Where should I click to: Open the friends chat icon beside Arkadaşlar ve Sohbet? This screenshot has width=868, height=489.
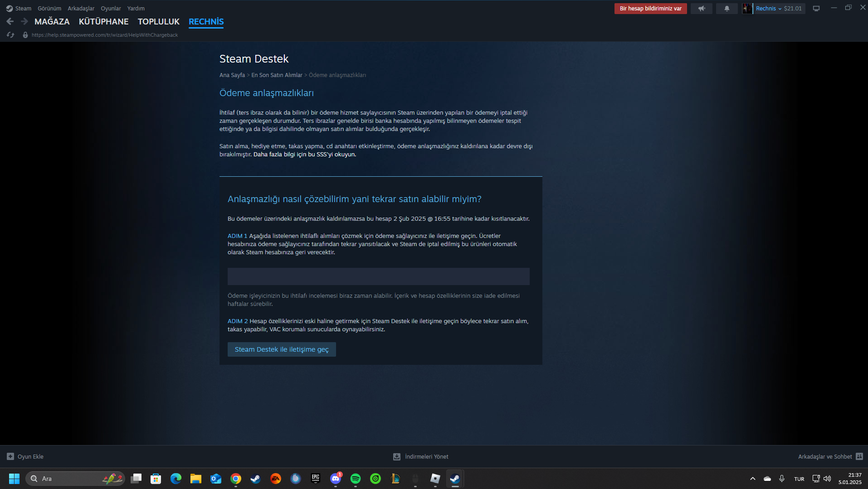click(859, 456)
